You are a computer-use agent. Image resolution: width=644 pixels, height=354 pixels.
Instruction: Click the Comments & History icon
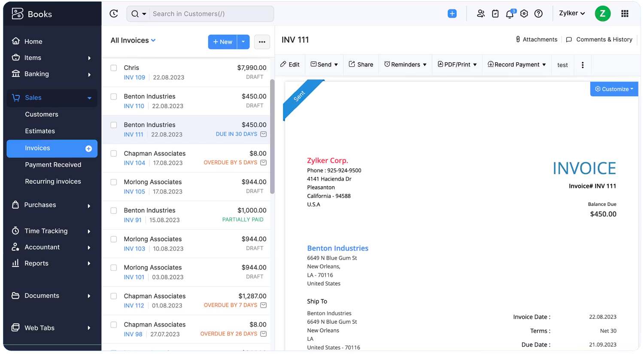coord(569,39)
